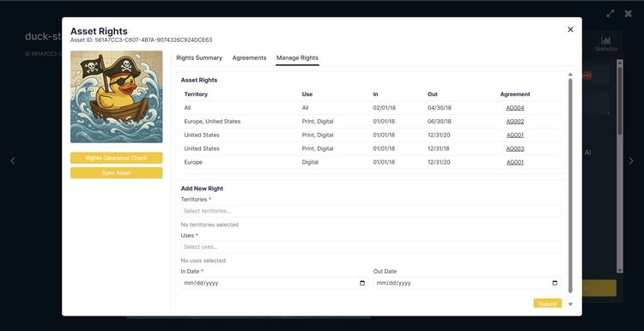Open the Out Date calendar picker icon
Viewport: 644px width, 331px height.
click(555, 283)
